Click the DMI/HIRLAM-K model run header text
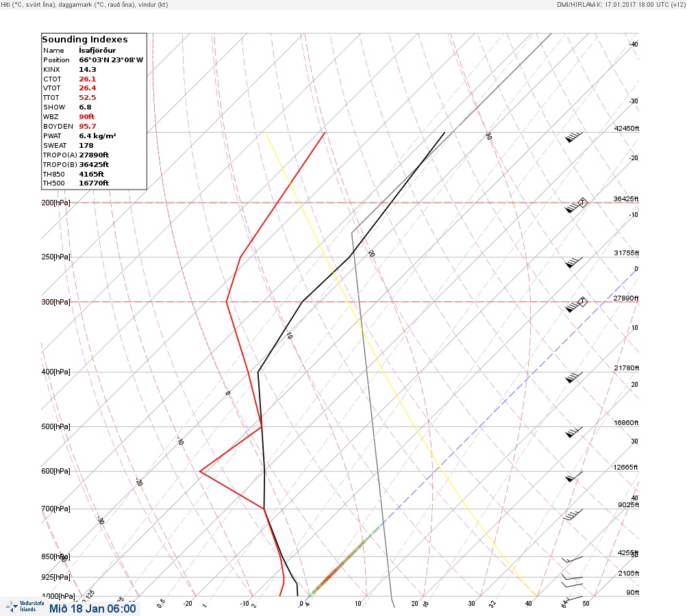The image size is (687, 616). (621, 4)
